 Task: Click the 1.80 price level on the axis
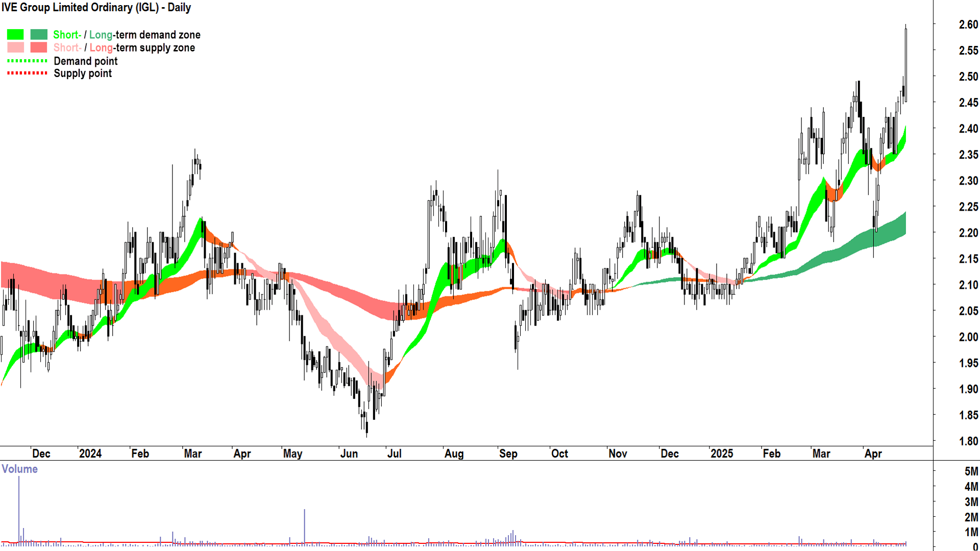(968, 441)
